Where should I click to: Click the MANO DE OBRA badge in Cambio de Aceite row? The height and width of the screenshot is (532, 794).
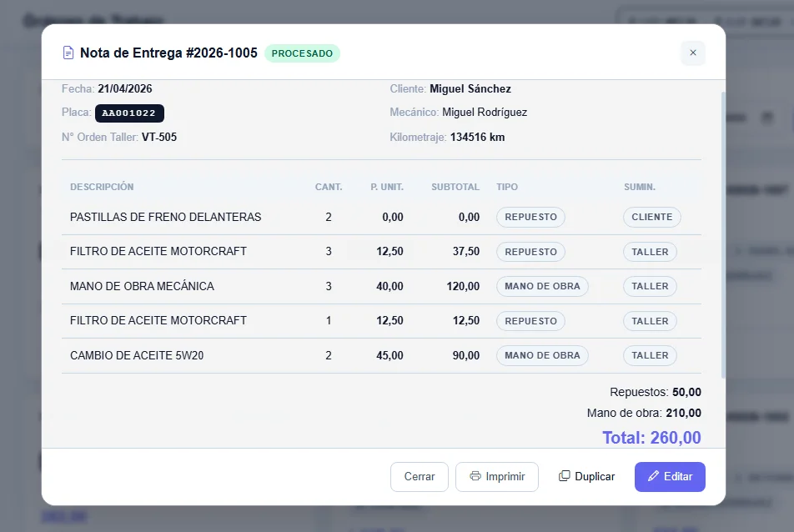[542, 355]
